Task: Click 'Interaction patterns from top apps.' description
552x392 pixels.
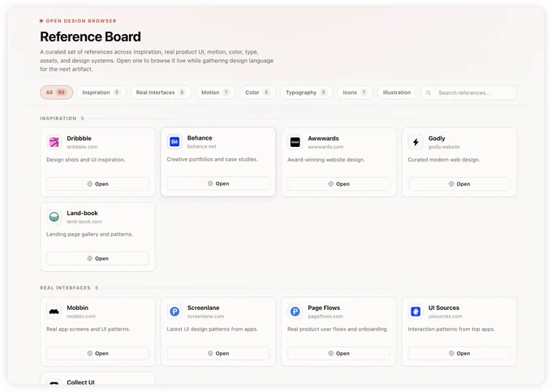Action: tap(451, 330)
